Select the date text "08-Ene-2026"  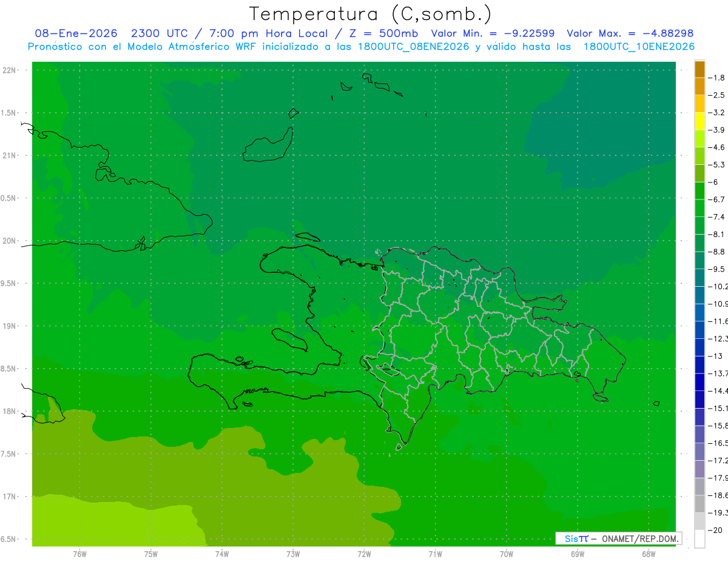pos(76,33)
